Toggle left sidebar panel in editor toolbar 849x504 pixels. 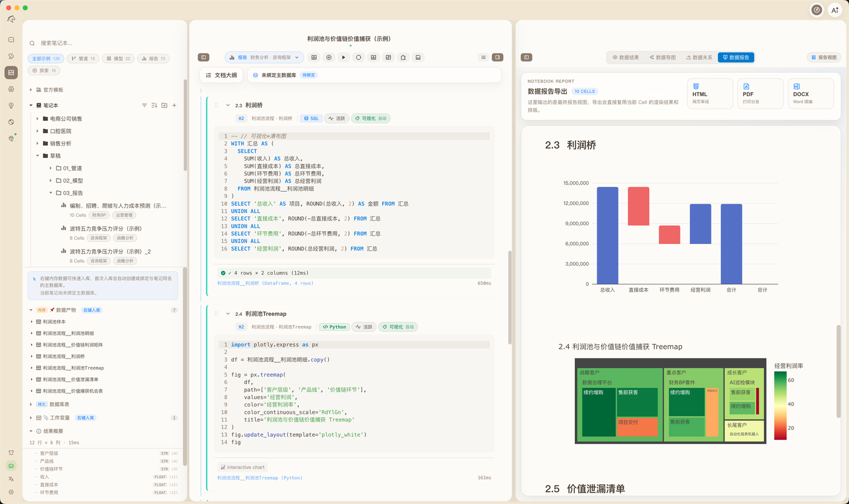[x=203, y=57]
